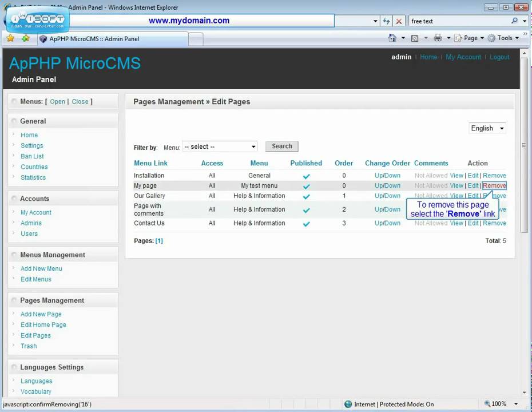
Task: Click the round icon beside the Menus Management title
Action: 14,255
